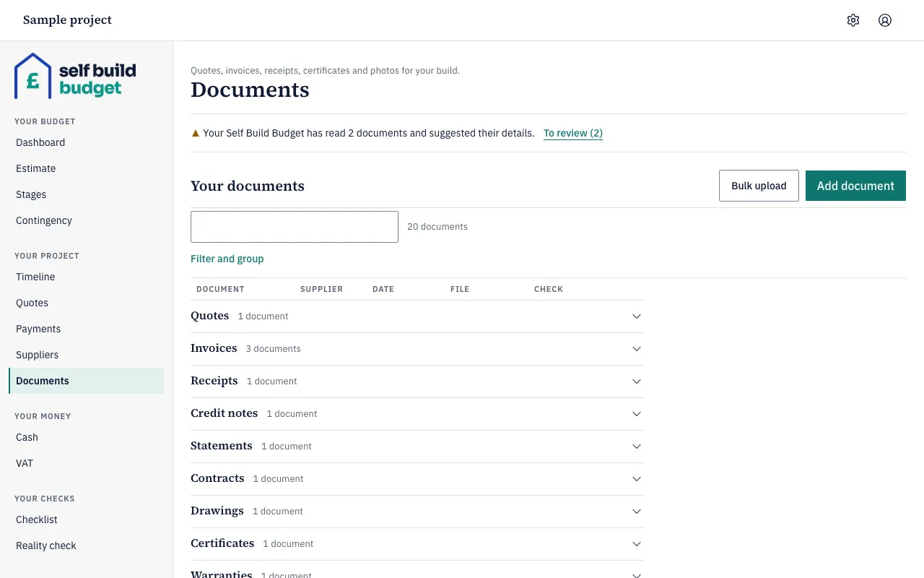Navigate to Suppliers
924x578 pixels.
(x=87, y=355)
